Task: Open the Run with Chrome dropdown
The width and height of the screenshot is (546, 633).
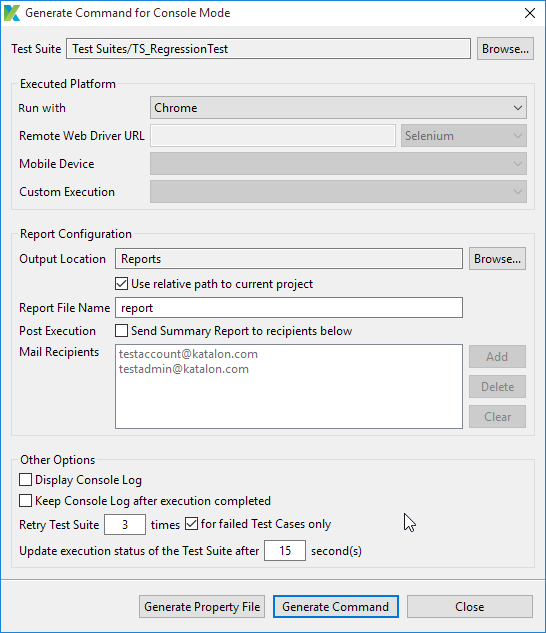Action: (x=338, y=108)
